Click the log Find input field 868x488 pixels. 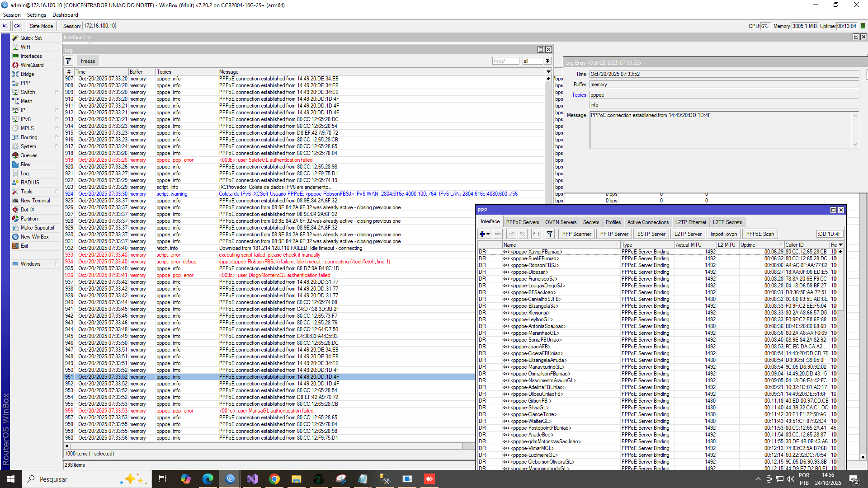(x=505, y=61)
